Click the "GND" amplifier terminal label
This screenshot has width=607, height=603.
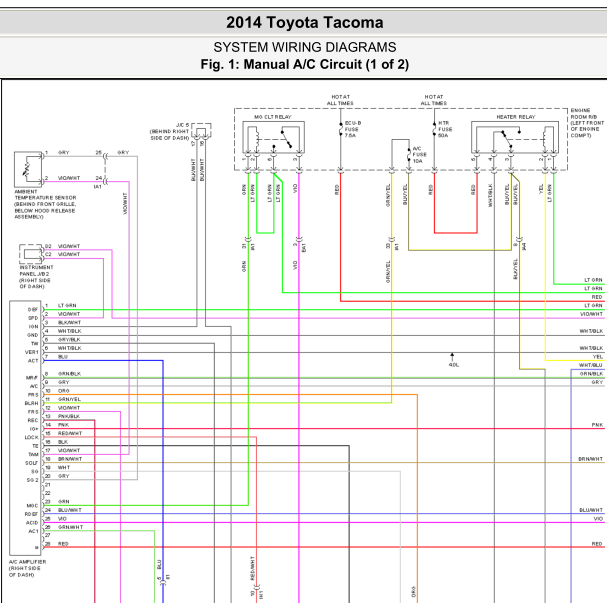pyautogui.click(x=33, y=335)
